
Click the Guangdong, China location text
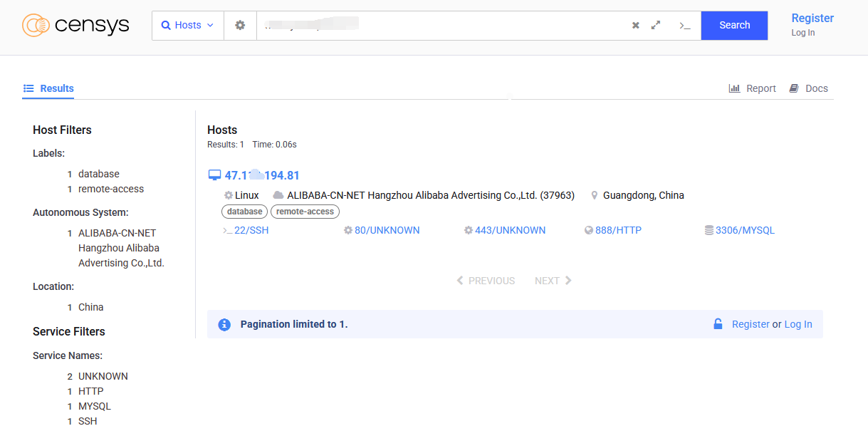click(644, 195)
